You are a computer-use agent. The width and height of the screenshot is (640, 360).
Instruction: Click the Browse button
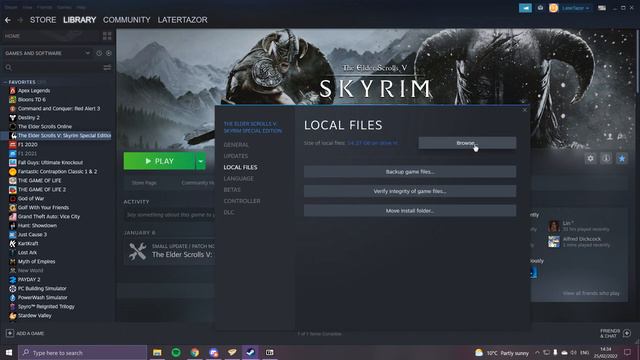pos(467,143)
